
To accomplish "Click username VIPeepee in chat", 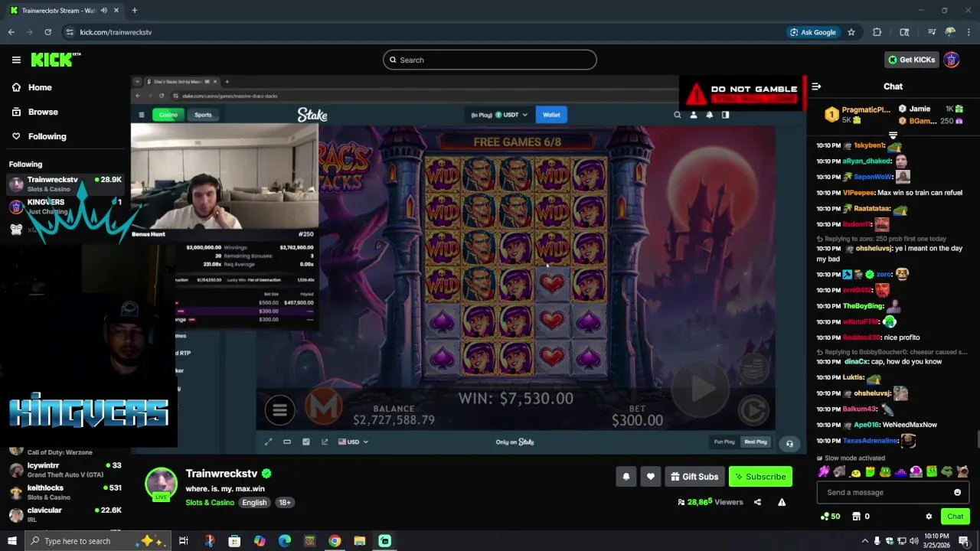I will pyautogui.click(x=858, y=193).
